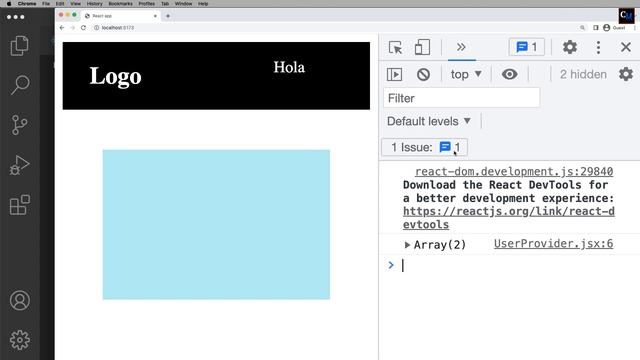The image size is (640, 360).
Task: Open DevTools settings gear
Action: pyautogui.click(x=570, y=47)
